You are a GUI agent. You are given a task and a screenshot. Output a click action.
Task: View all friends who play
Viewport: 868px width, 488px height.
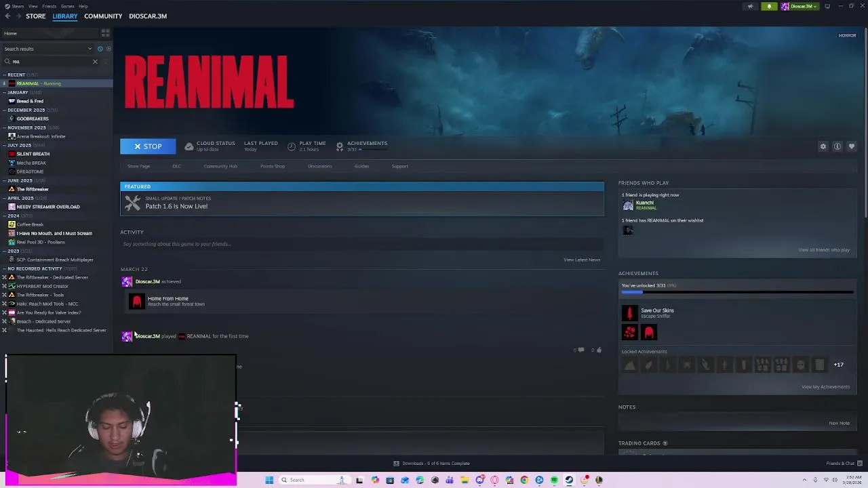pyautogui.click(x=824, y=250)
